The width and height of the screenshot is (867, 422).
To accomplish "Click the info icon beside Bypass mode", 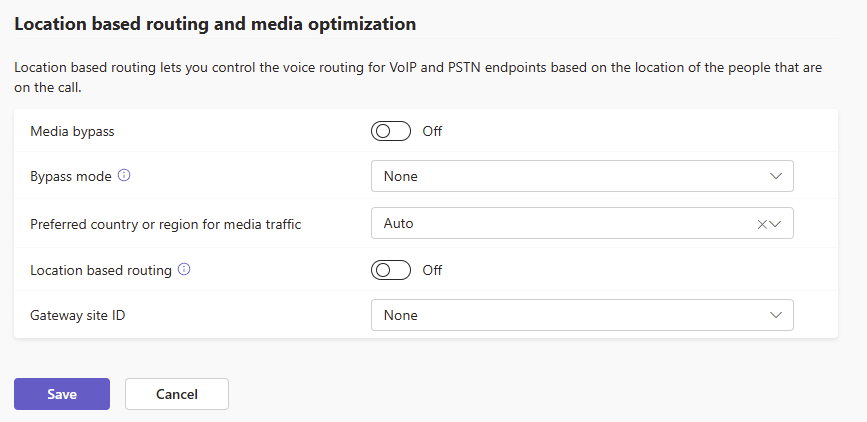I will click(124, 175).
